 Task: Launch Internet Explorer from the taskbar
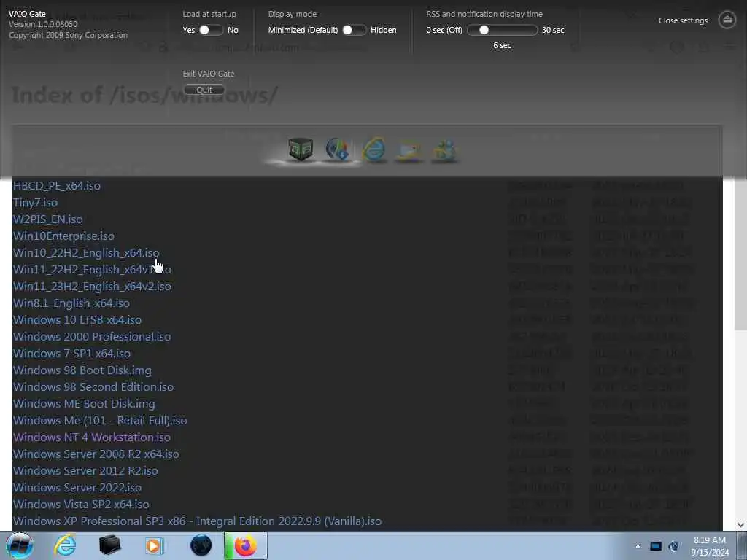pos(65,545)
